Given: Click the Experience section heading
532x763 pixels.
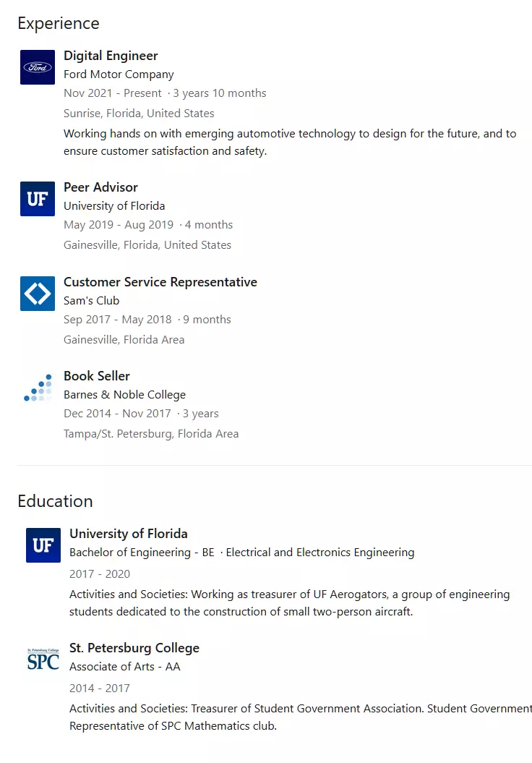Looking at the screenshot, I should 59,23.
